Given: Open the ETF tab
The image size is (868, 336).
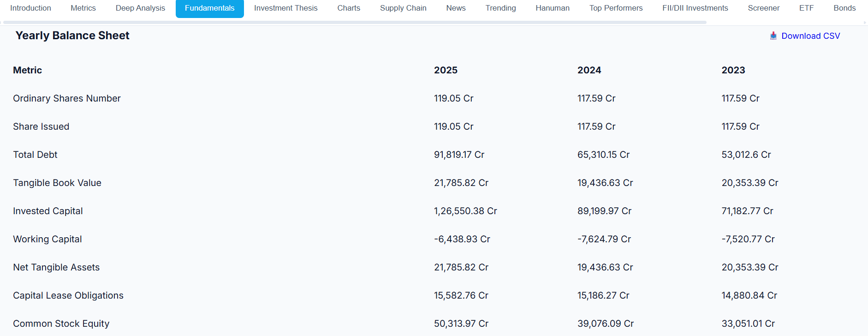Looking at the screenshot, I should tap(806, 8).
